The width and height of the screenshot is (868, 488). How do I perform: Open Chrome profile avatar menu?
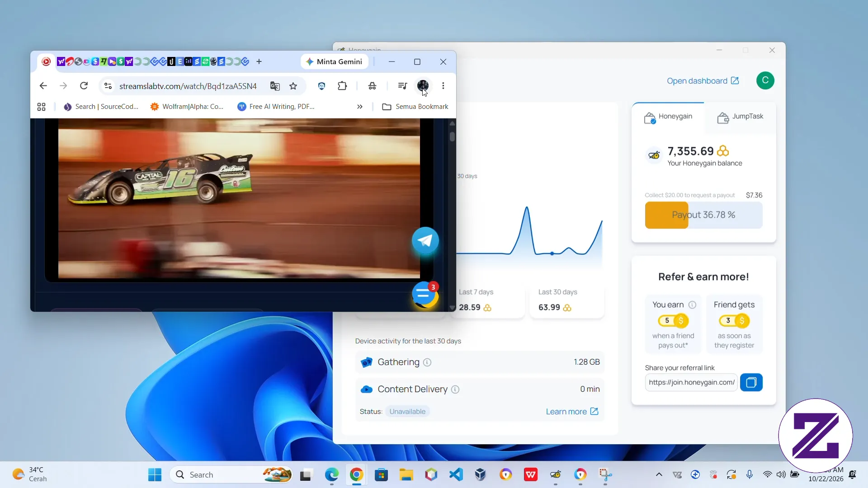coord(423,85)
